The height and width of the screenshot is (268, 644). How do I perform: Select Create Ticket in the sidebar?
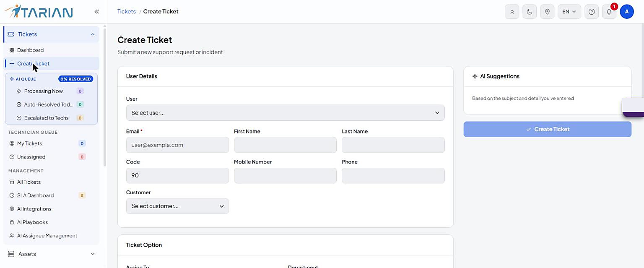(x=51, y=64)
